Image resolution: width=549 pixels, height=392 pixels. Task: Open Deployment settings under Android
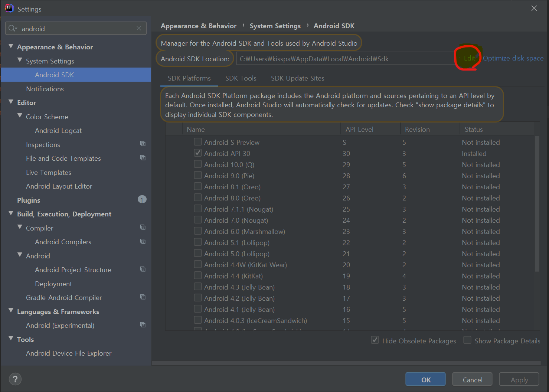(x=53, y=284)
